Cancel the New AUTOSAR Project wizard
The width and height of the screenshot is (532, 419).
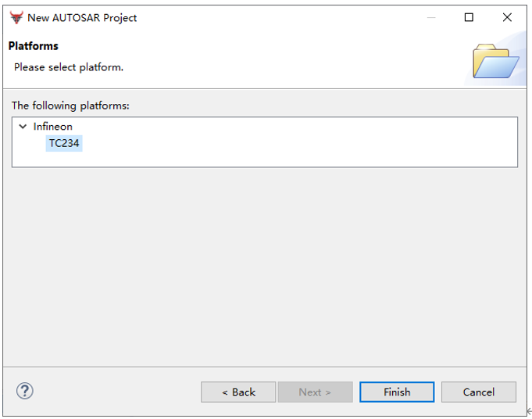tap(479, 392)
